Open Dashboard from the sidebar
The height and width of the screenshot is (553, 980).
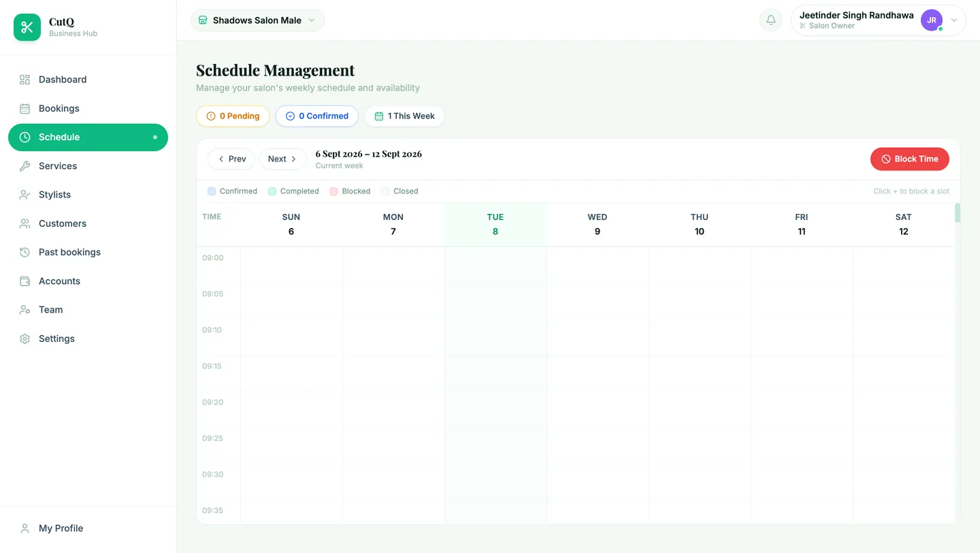point(88,80)
